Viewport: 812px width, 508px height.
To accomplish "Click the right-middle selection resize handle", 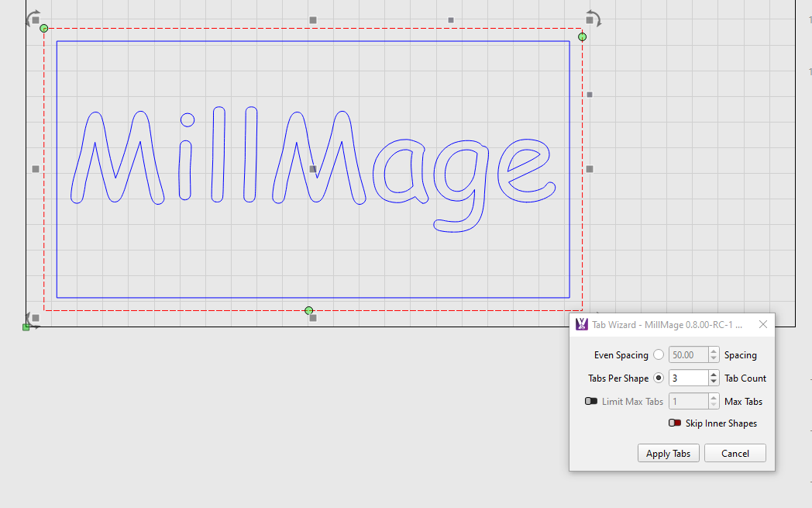I will click(x=590, y=169).
